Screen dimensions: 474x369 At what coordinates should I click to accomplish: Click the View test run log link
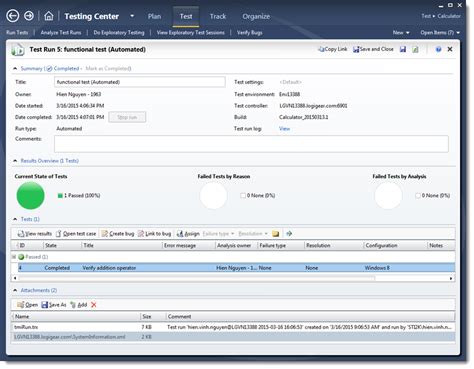284,129
